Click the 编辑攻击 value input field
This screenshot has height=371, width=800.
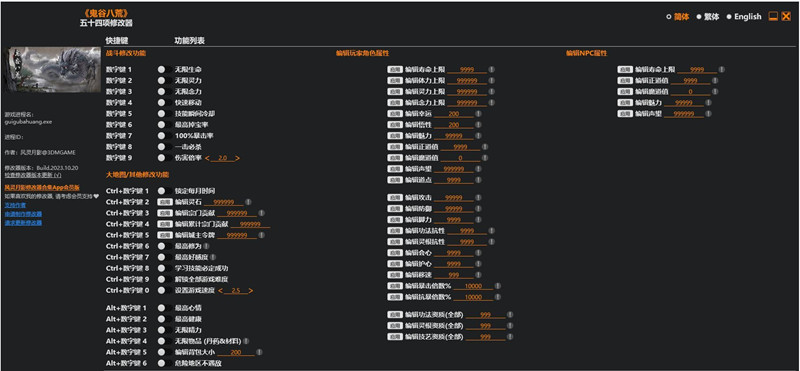pos(454,197)
